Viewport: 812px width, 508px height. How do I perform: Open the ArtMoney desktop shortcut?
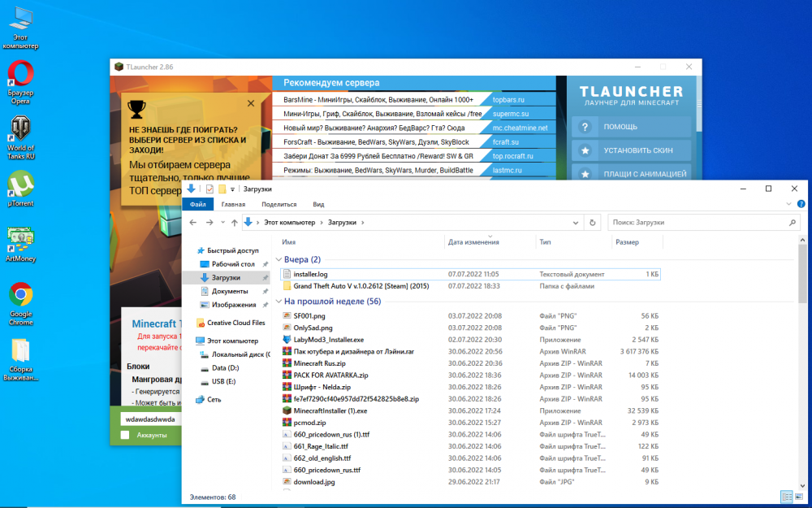coord(21,244)
